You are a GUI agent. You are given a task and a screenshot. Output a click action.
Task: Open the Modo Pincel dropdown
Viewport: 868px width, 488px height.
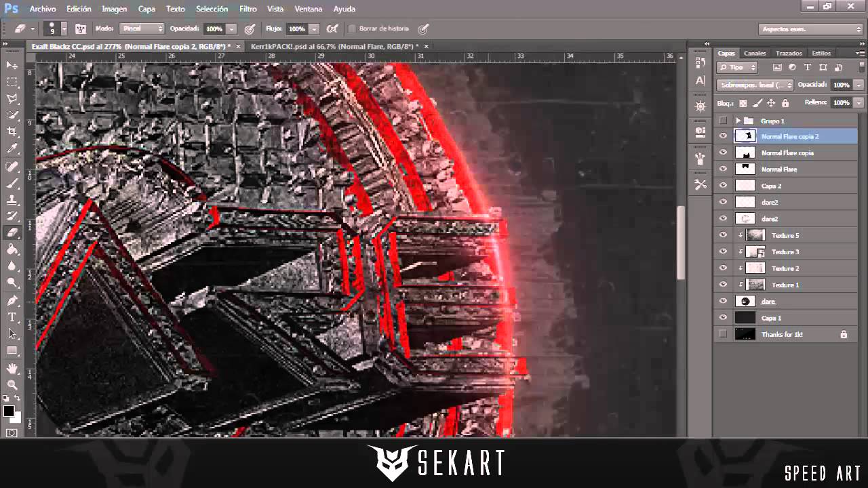142,29
